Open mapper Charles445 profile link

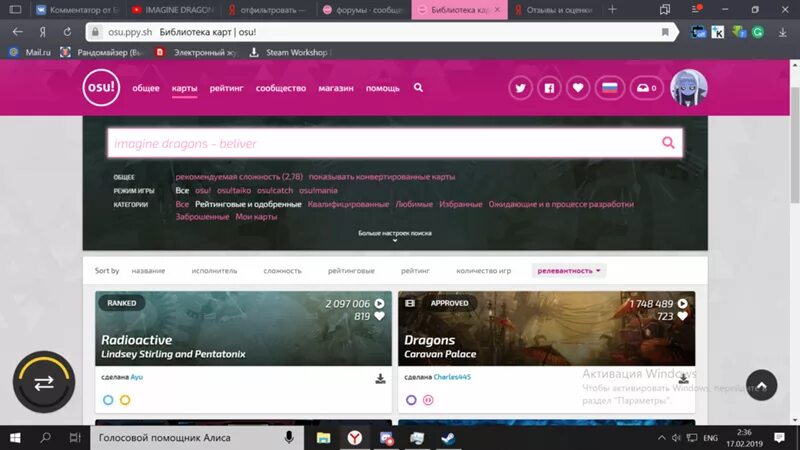pyautogui.click(x=452, y=377)
